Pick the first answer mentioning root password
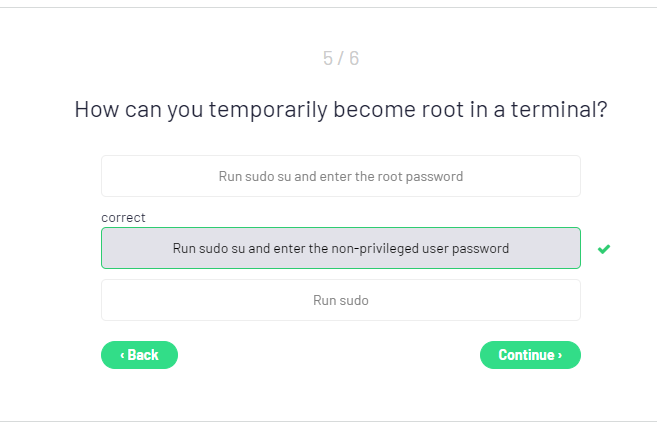The height and width of the screenshot is (437, 657). [340, 176]
